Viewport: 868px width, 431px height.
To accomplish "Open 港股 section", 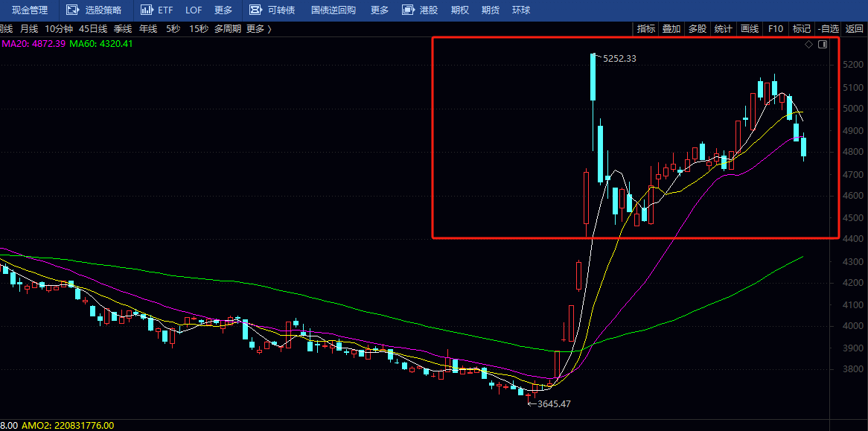I will [429, 10].
